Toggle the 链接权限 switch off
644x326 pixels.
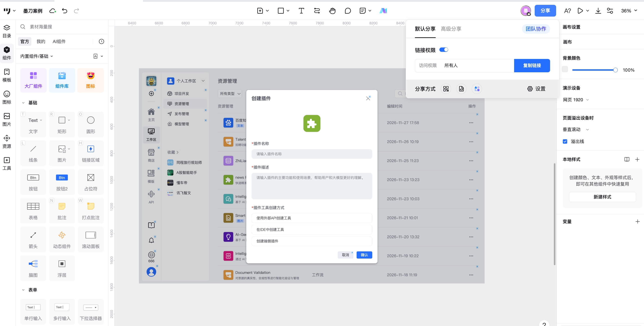click(x=444, y=50)
